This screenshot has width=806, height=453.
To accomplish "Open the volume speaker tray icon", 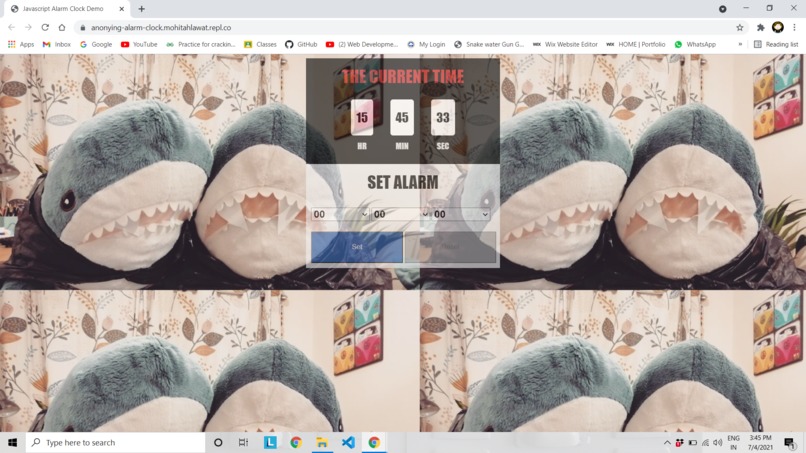I will click(x=718, y=442).
